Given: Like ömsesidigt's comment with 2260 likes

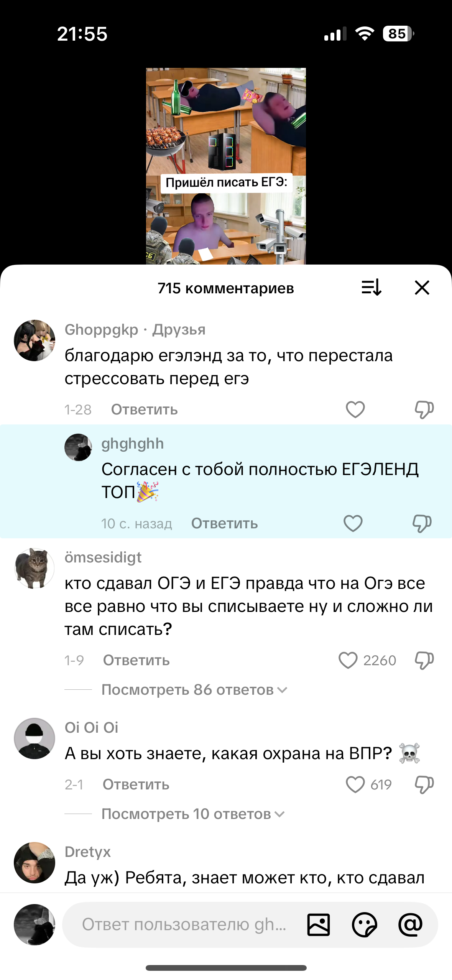Looking at the screenshot, I should (348, 660).
